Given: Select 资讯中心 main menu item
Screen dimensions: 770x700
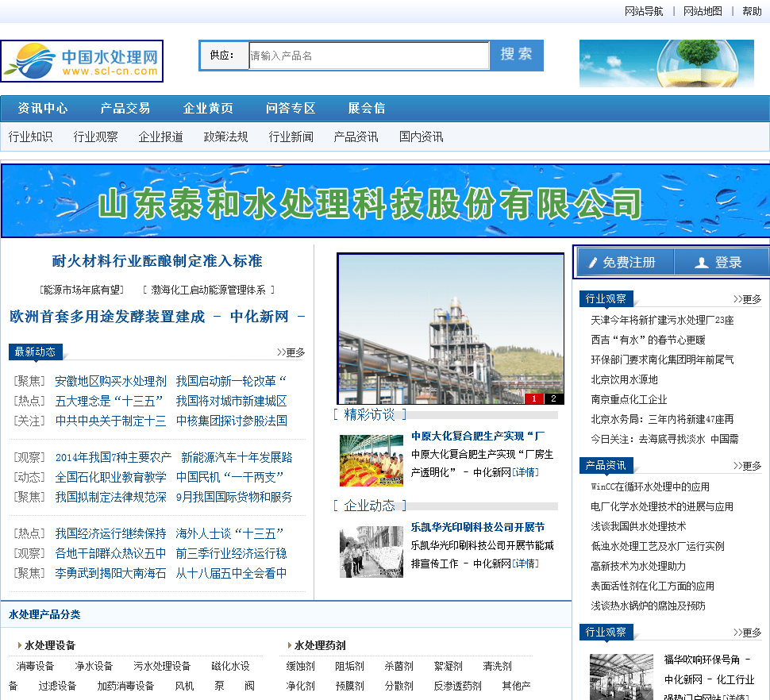Looking at the screenshot, I should click(43, 108).
